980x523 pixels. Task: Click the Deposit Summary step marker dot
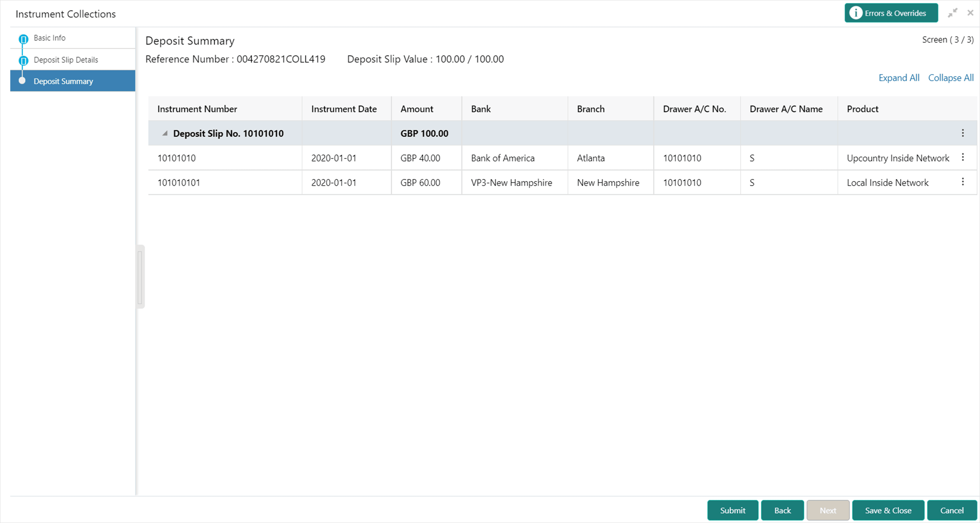tap(22, 81)
